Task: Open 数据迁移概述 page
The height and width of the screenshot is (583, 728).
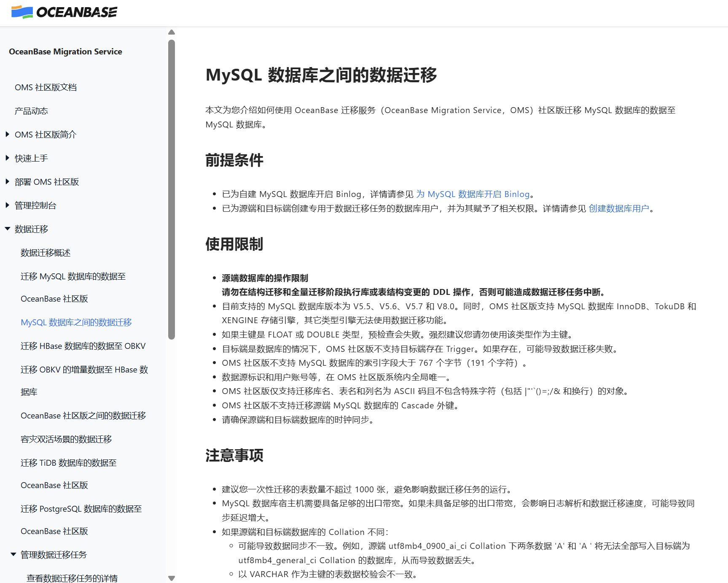Action: pyautogui.click(x=46, y=253)
